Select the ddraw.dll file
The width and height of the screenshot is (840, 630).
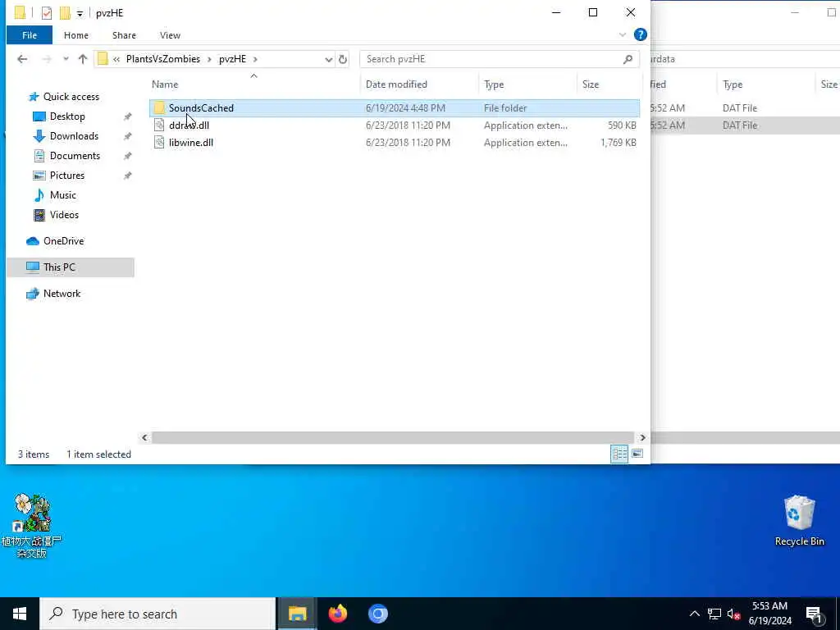395,126
